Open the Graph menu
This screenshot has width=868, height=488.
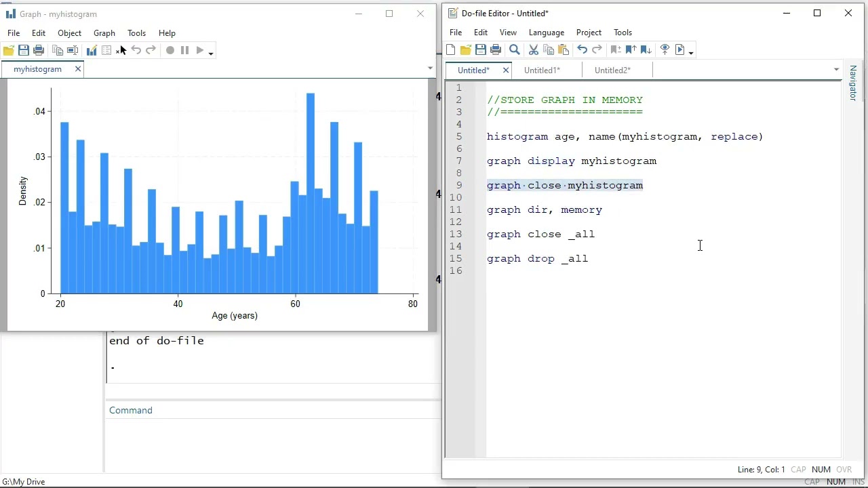pyautogui.click(x=104, y=33)
